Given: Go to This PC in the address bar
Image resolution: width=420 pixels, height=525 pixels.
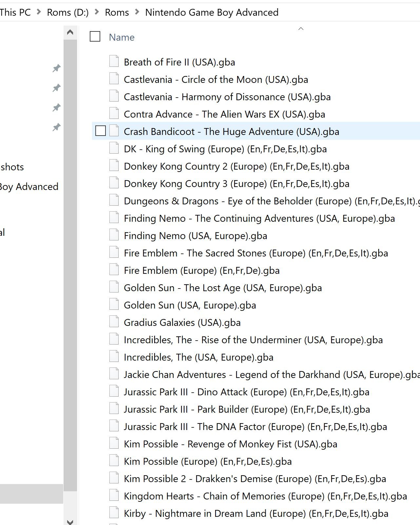Looking at the screenshot, I should 15,12.
